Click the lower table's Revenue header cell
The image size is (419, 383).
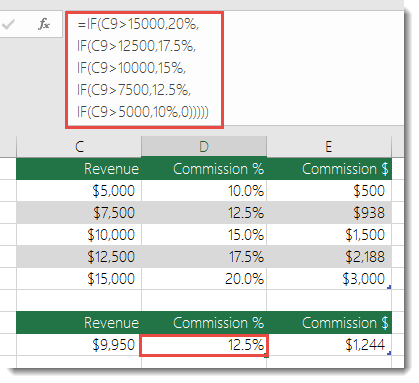click(79, 323)
